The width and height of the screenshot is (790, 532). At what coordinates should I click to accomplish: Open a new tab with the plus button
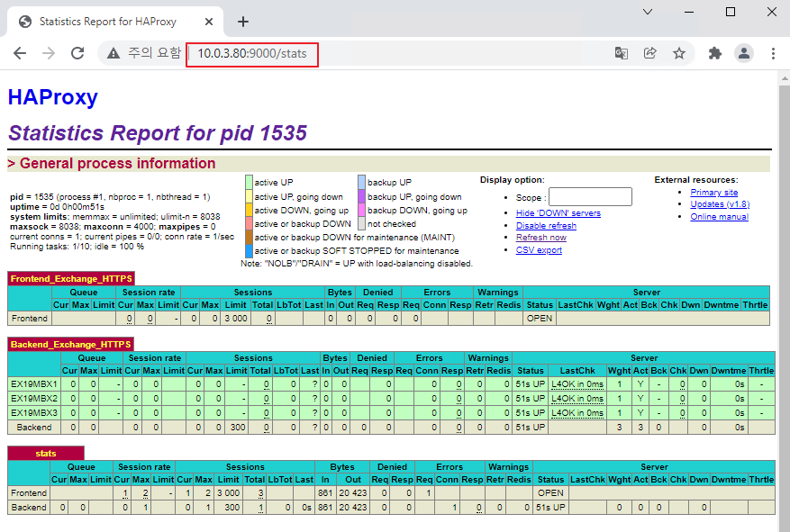243,22
